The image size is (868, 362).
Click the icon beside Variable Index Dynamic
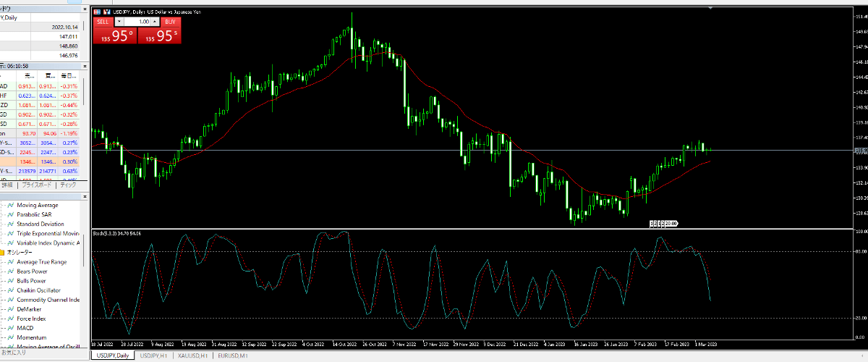point(12,243)
